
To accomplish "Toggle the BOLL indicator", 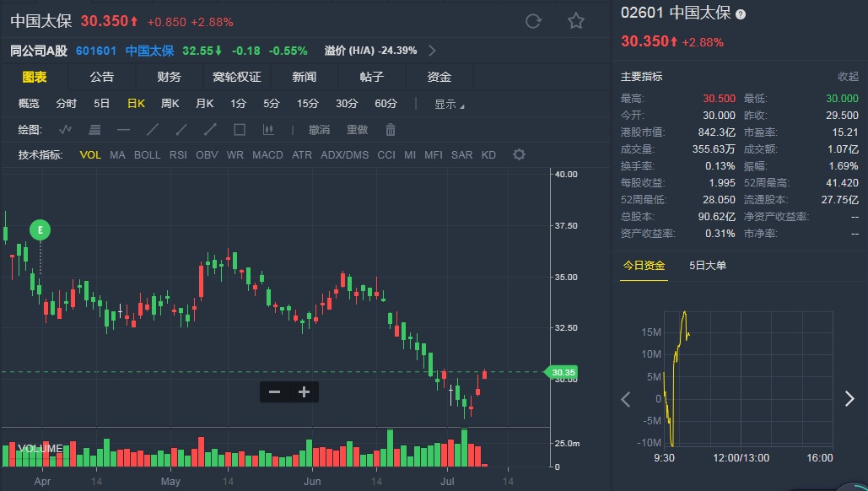I will 147,155.
